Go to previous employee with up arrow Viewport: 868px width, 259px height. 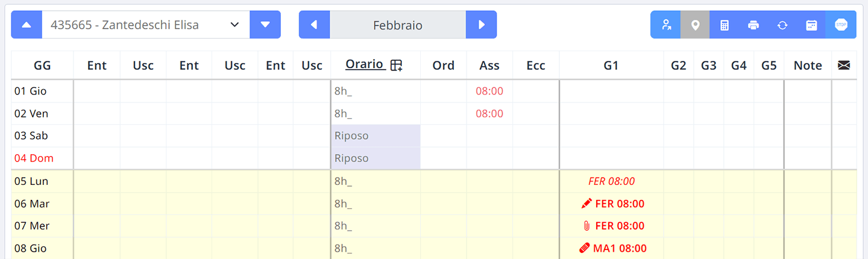[26, 25]
